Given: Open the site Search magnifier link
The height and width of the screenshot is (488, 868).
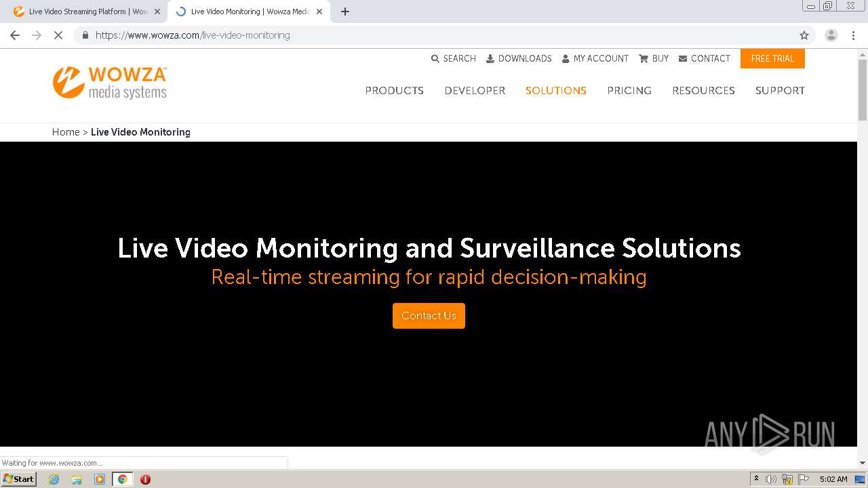Looking at the screenshot, I should 454,59.
